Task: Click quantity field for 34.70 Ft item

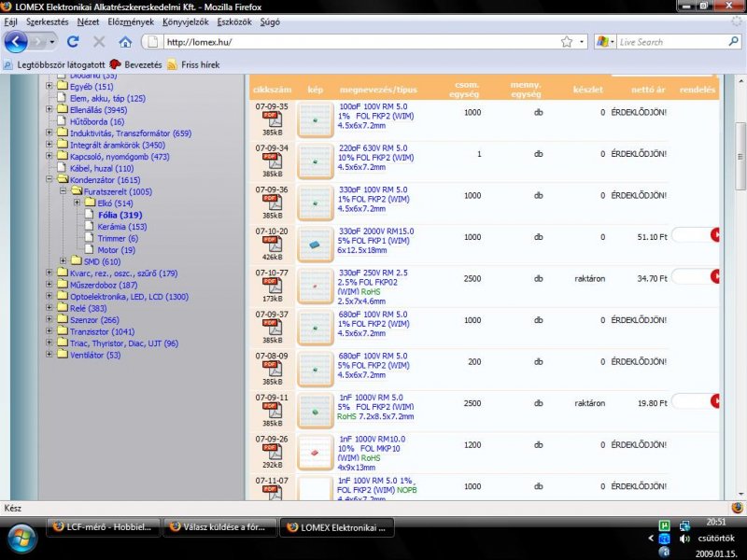Action: pyautogui.click(x=691, y=276)
